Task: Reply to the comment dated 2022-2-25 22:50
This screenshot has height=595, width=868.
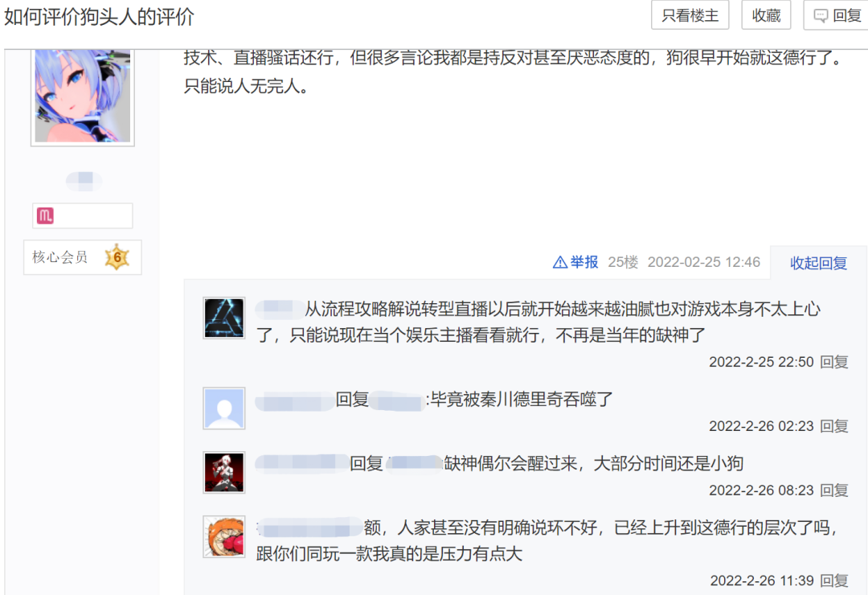Action: click(833, 362)
